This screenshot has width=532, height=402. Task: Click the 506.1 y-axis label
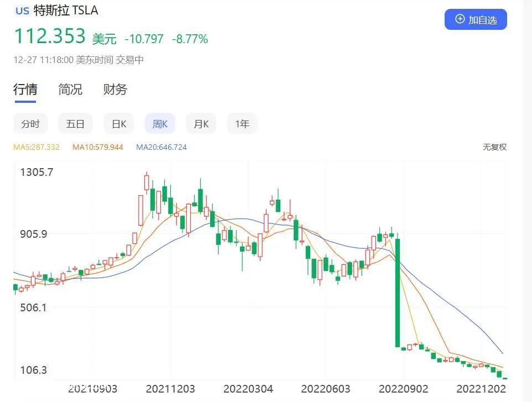33,307
